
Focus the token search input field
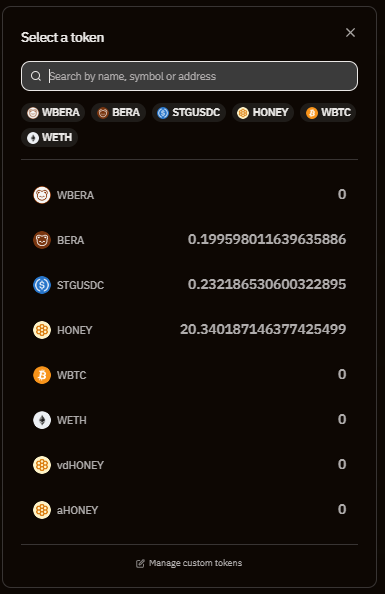[x=189, y=76]
